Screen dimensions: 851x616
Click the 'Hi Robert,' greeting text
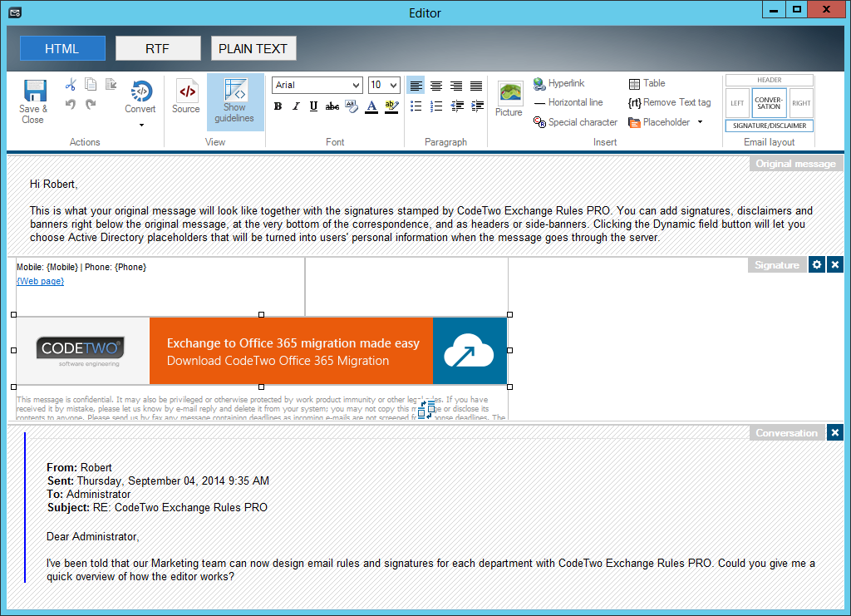pos(54,184)
